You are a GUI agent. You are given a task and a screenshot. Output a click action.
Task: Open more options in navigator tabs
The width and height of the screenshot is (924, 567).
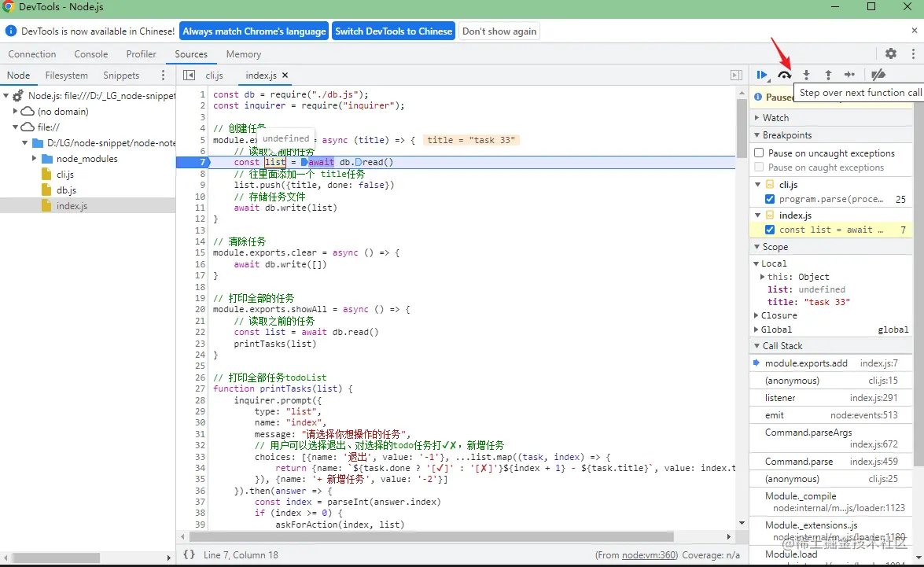tap(164, 75)
